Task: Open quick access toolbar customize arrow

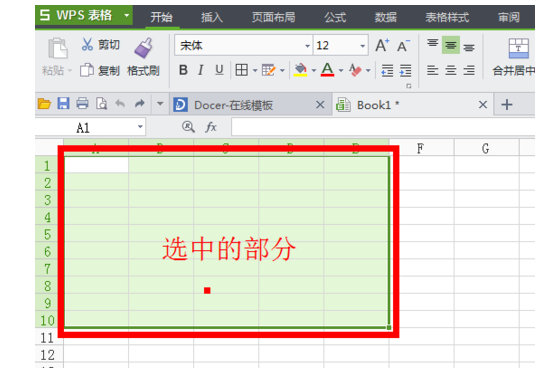Action: [x=160, y=103]
